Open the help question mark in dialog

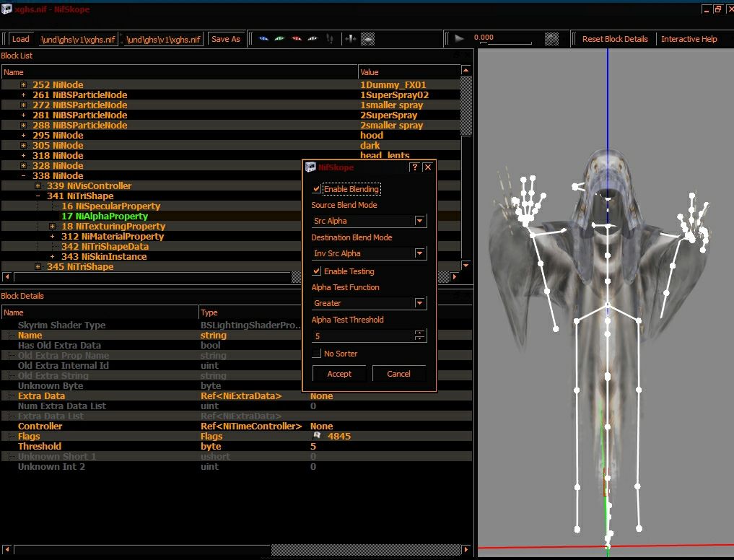pos(414,167)
